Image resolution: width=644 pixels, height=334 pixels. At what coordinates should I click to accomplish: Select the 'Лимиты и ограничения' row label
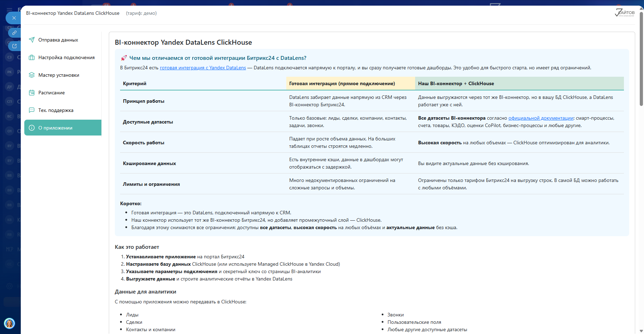coord(151,184)
